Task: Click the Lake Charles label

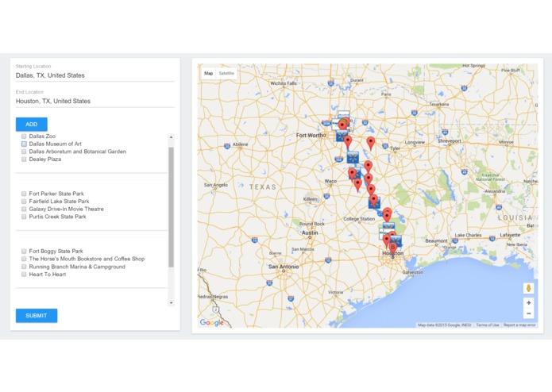Action: [468, 235]
